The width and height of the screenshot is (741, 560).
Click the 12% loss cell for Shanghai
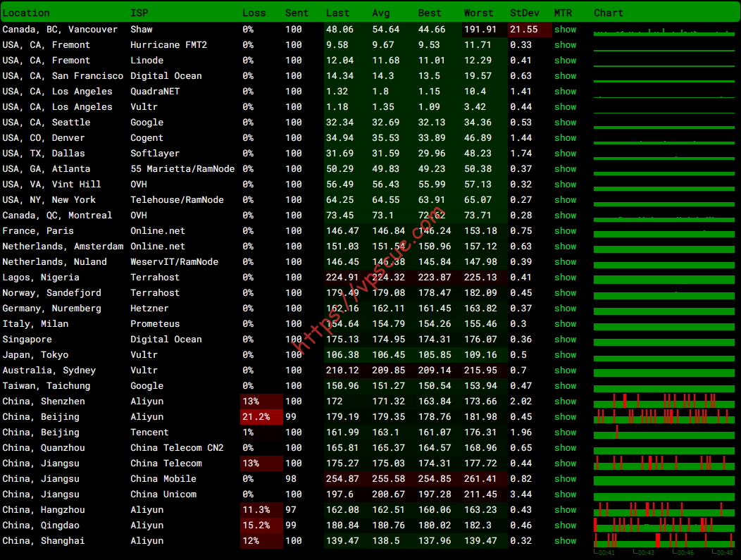point(261,541)
